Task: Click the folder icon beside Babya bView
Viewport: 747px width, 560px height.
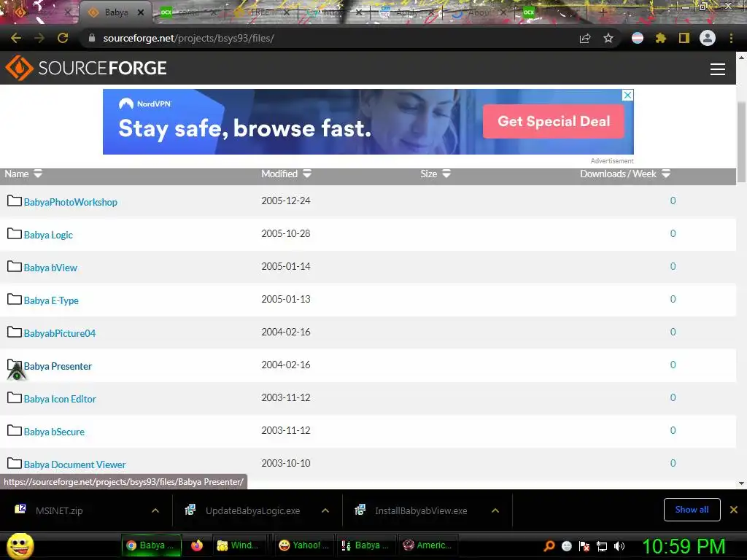Action: pos(15,267)
